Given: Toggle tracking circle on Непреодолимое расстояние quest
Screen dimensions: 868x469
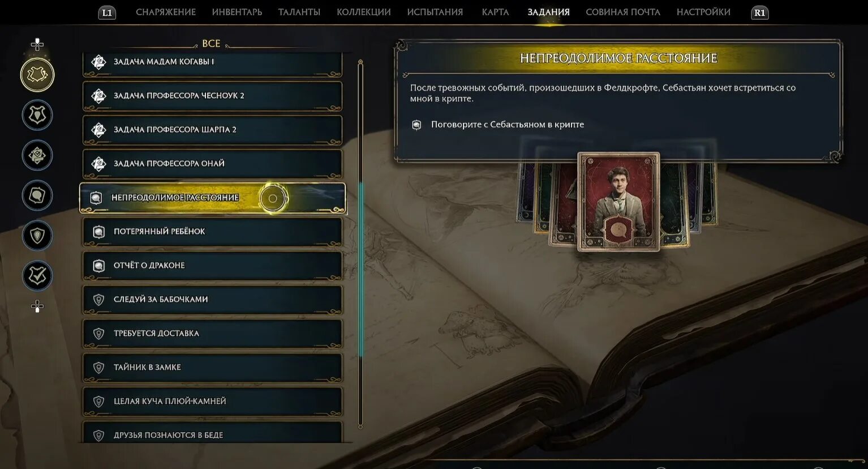Looking at the screenshot, I should click(x=273, y=198).
